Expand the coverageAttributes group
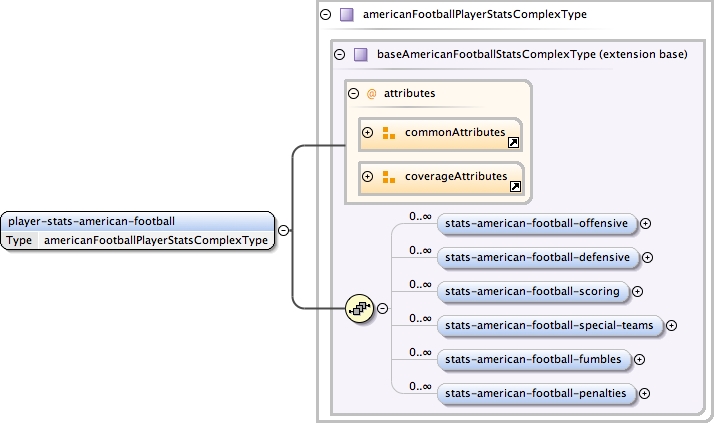Viewport: 714px width, 423px height. click(368, 177)
